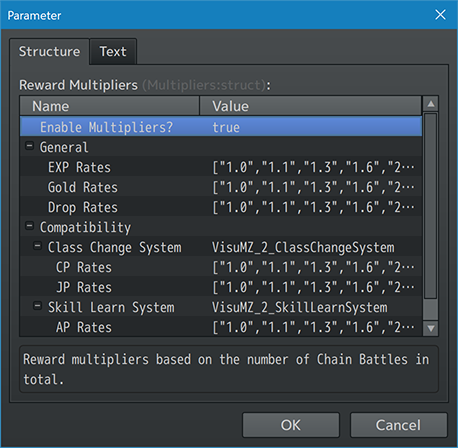Select the Enable Multipliers? row
The image size is (458, 448).
pos(221,127)
